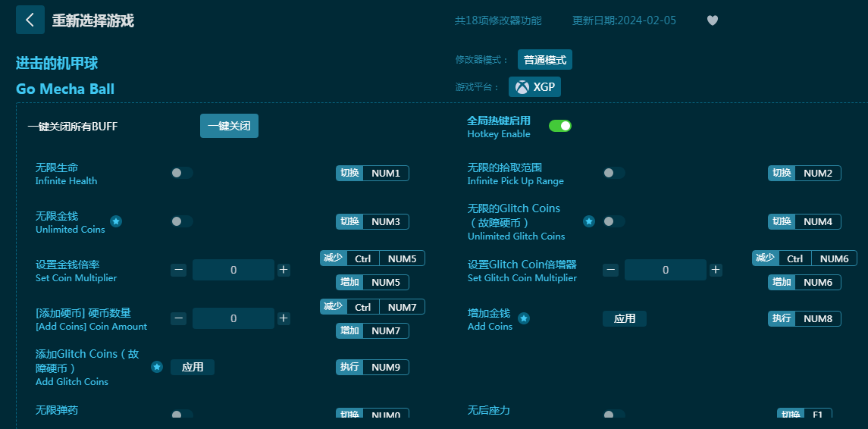
Task: Disable the Hotkey Enable toggle
Action: point(560,126)
